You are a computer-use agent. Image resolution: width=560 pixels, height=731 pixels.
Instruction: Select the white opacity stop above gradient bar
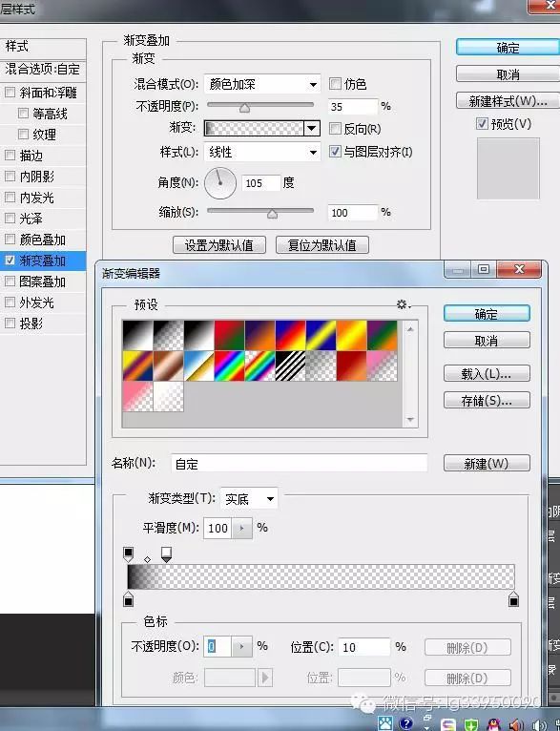click(166, 554)
